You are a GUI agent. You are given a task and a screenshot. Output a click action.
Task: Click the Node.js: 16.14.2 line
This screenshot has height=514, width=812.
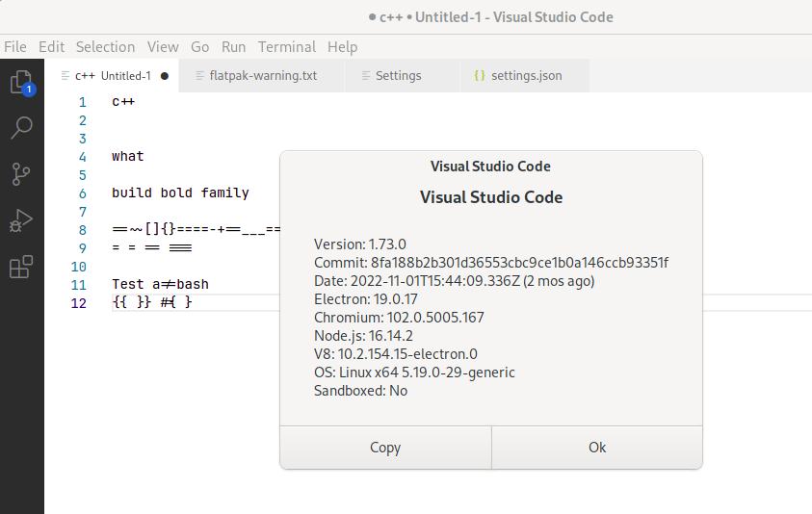point(363,336)
